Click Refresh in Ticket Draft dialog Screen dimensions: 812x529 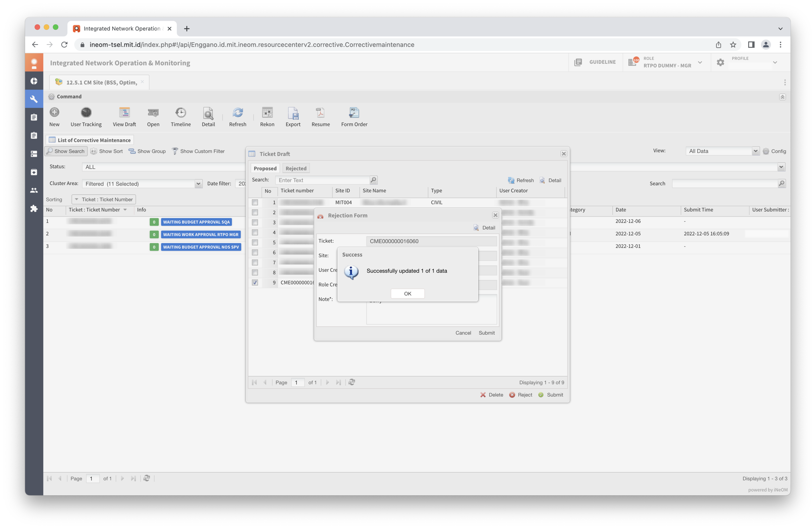coord(521,180)
